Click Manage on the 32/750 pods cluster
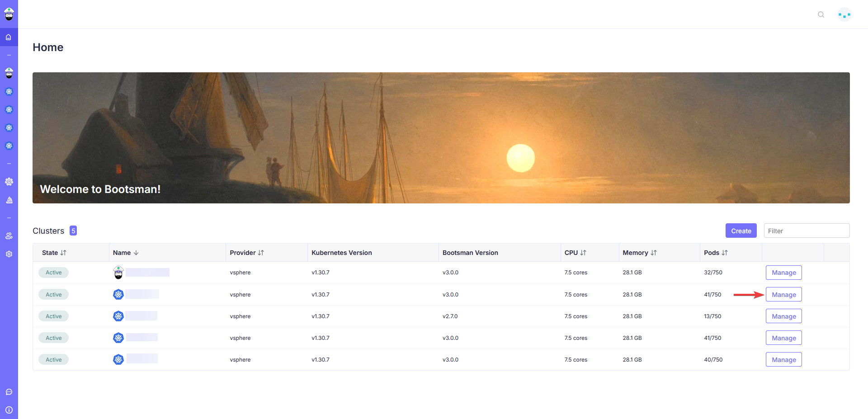Screen dimensions: 868x419 [783, 273]
